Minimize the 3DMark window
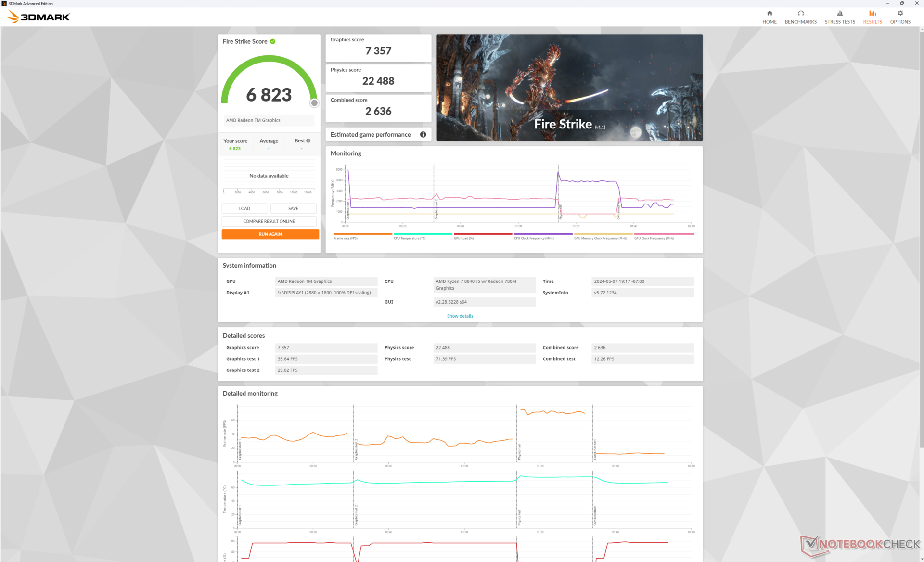The width and height of the screenshot is (924, 562). click(887, 3)
